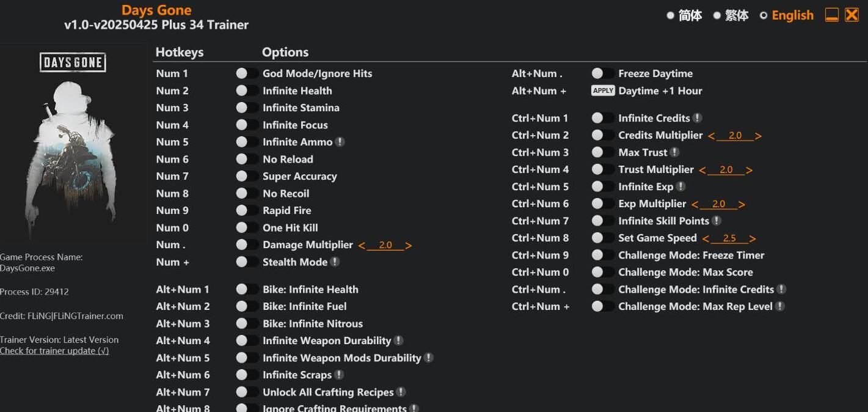Turn on Bike: Infinite Fuel
The height and width of the screenshot is (412, 868).
[247, 306]
